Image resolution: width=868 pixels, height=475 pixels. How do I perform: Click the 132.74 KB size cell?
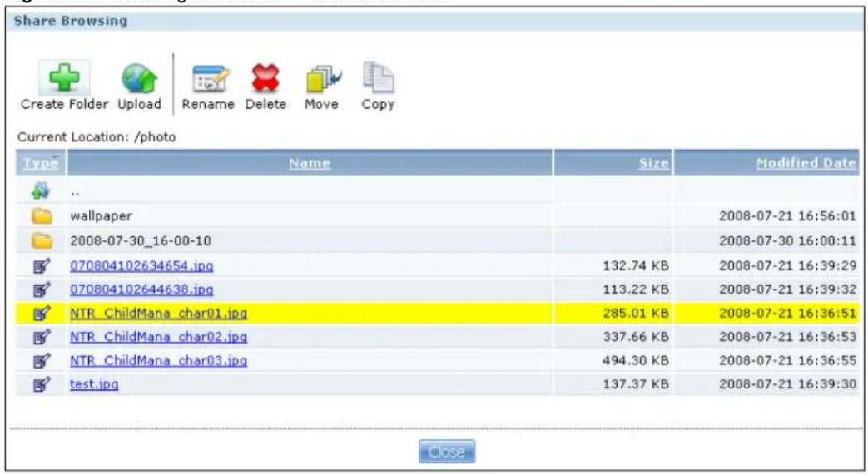(636, 265)
